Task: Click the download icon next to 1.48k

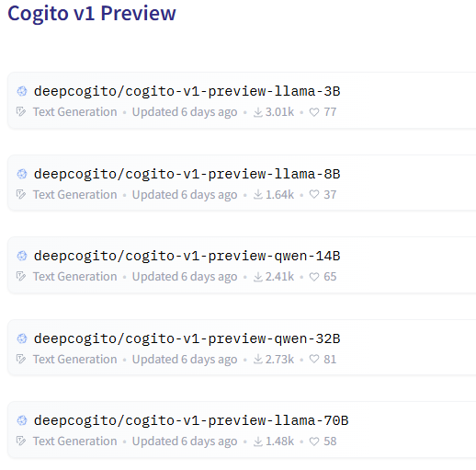Action: 258,441
